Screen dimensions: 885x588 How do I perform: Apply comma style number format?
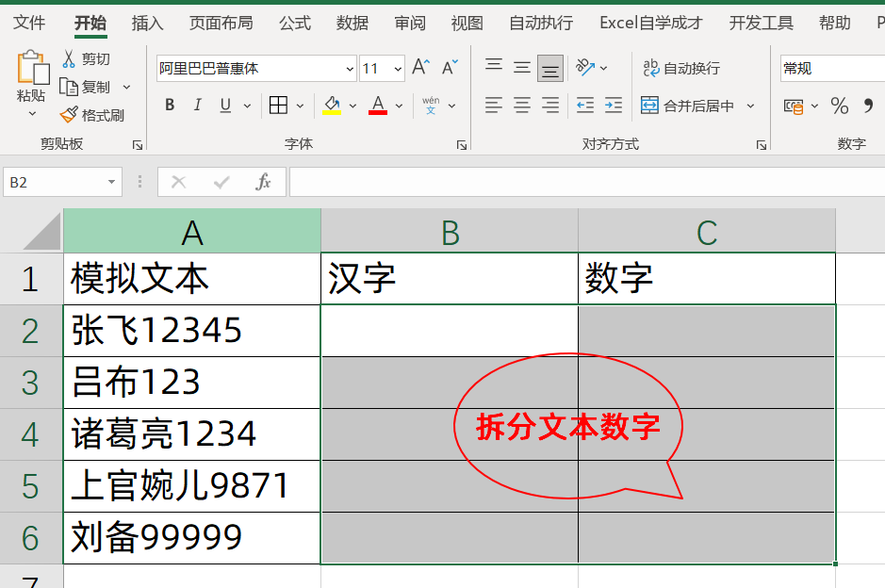click(869, 106)
